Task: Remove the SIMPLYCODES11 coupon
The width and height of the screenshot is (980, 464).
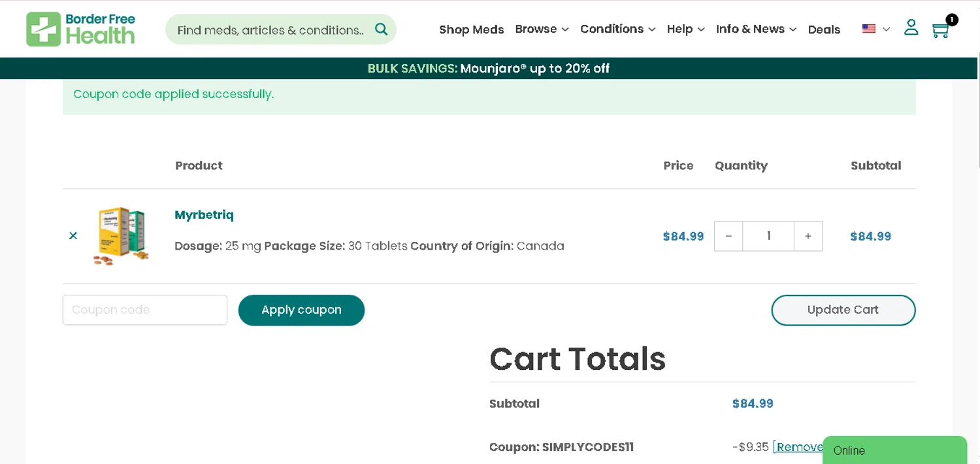Action: (798, 447)
